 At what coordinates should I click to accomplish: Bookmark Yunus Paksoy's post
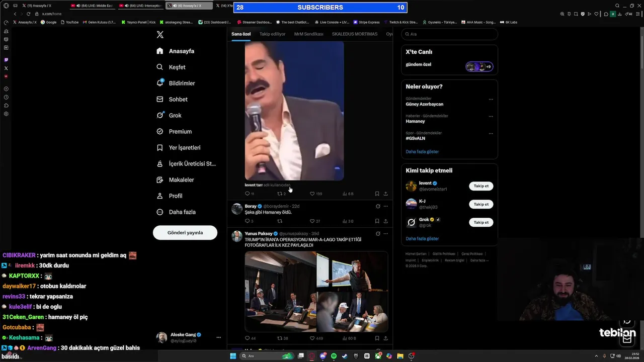pos(377,338)
